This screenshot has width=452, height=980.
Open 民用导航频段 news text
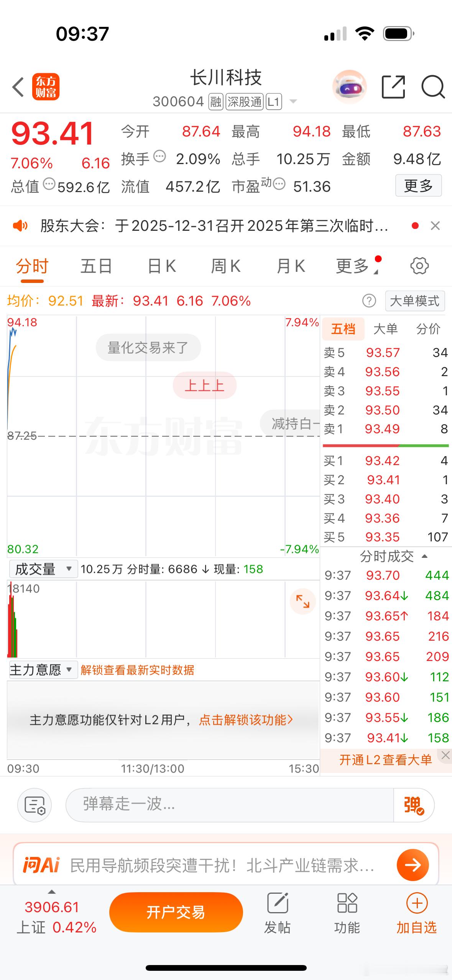pos(222,865)
